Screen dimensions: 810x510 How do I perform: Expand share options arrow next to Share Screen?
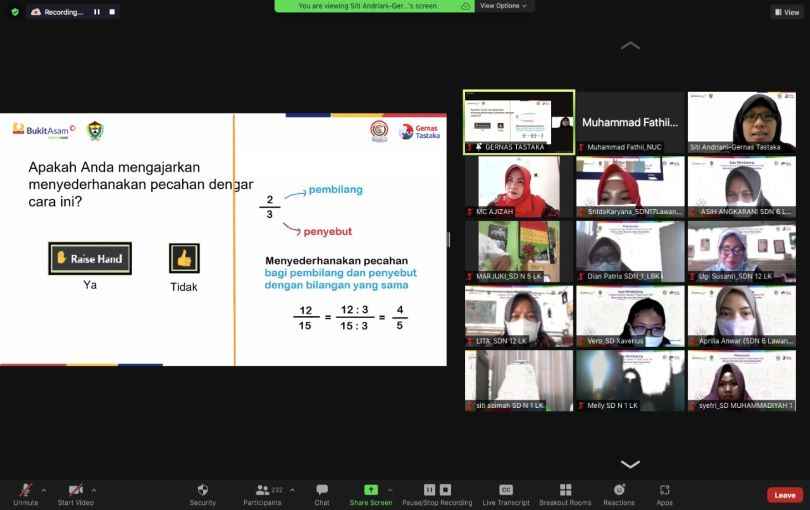click(390, 490)
